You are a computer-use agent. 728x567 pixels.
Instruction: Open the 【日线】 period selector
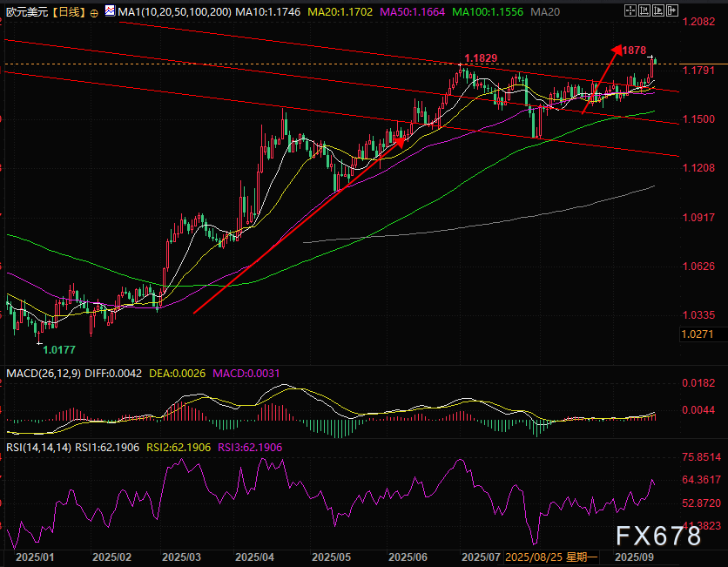(68, 13)
